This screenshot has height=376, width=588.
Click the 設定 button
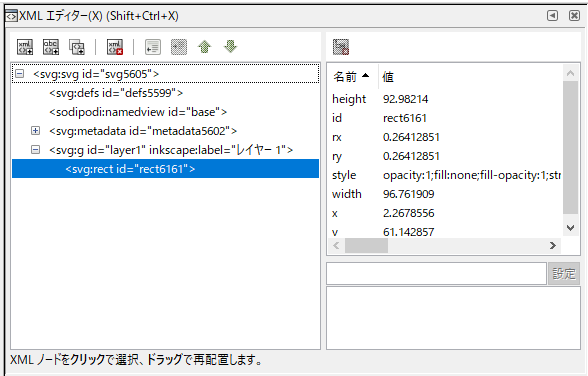click(564, 274)
